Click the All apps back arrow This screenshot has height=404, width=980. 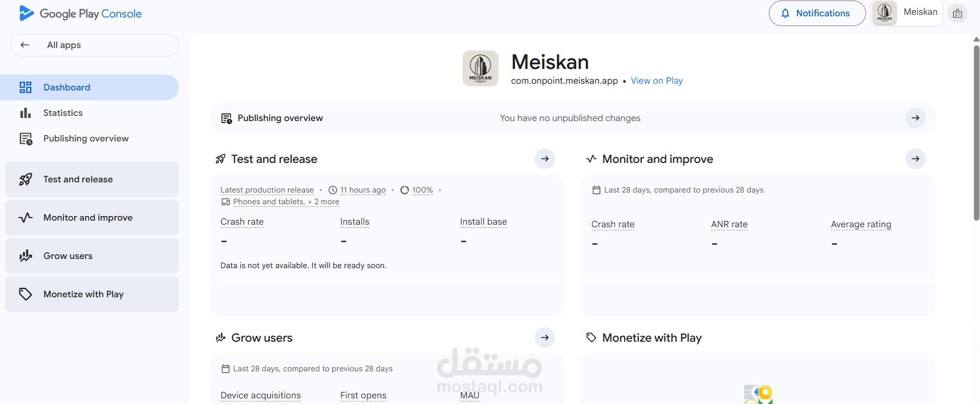[25, 45]
